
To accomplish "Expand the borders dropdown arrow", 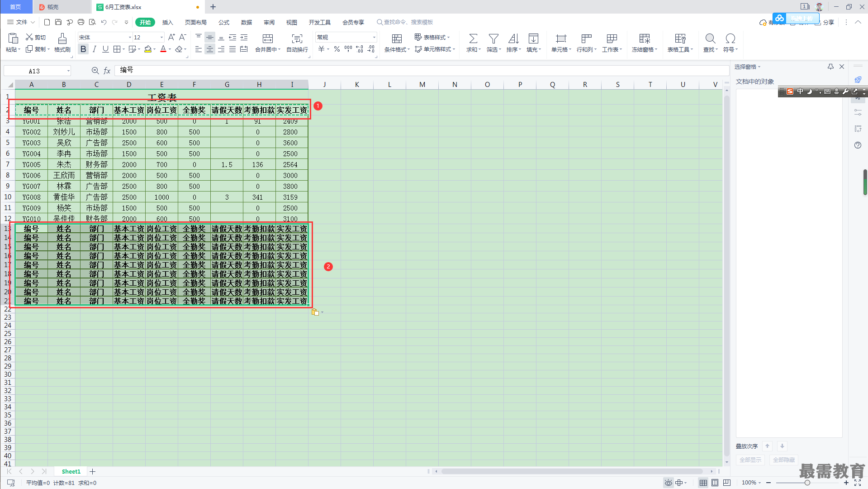I will [124, 49].
